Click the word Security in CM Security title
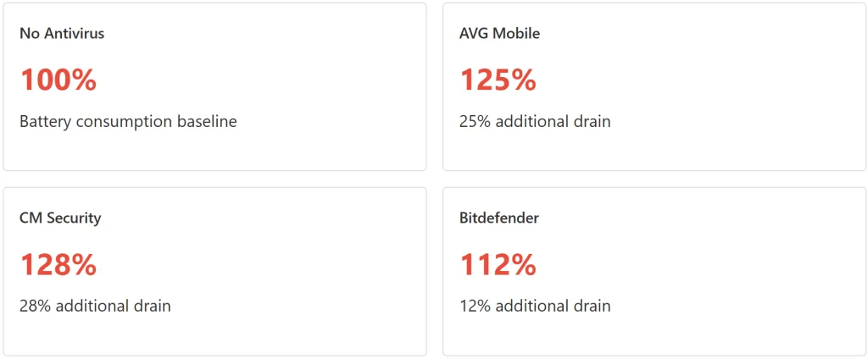The height and width of the screenshot is (359, 868). click(x=74, y=218)
